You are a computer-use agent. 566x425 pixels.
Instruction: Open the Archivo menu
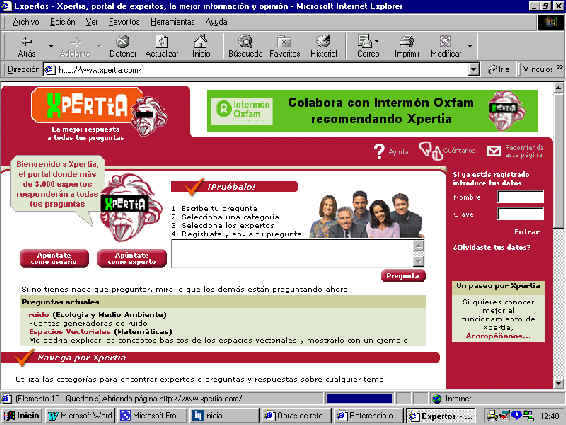[x=26, y=22]
